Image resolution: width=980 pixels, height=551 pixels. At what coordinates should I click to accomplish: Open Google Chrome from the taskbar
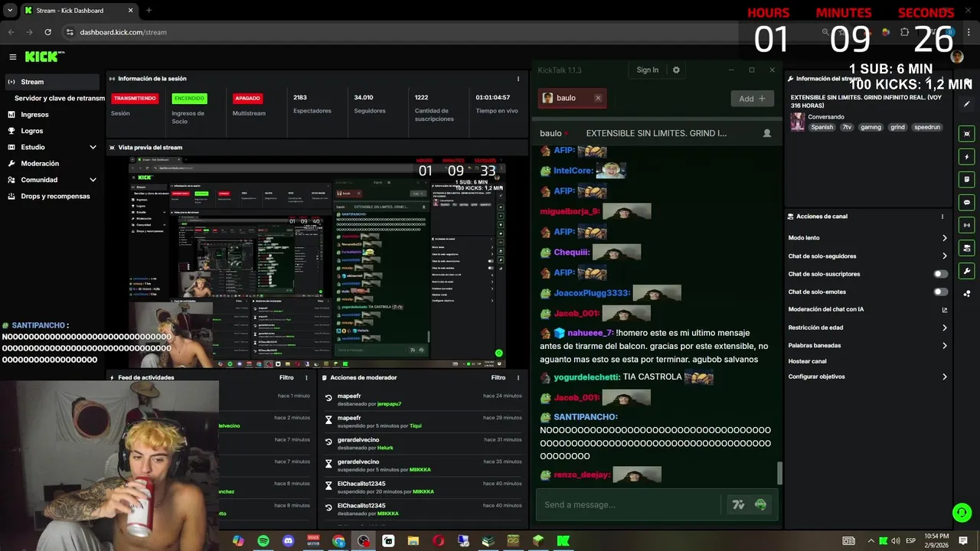click(338, 541)
